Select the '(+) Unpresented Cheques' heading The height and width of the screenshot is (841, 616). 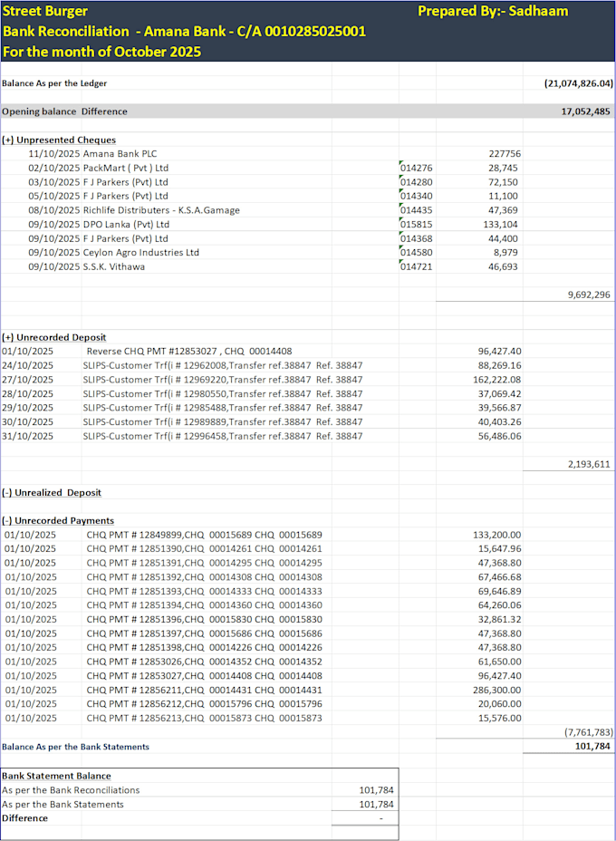tap(59, 140)
